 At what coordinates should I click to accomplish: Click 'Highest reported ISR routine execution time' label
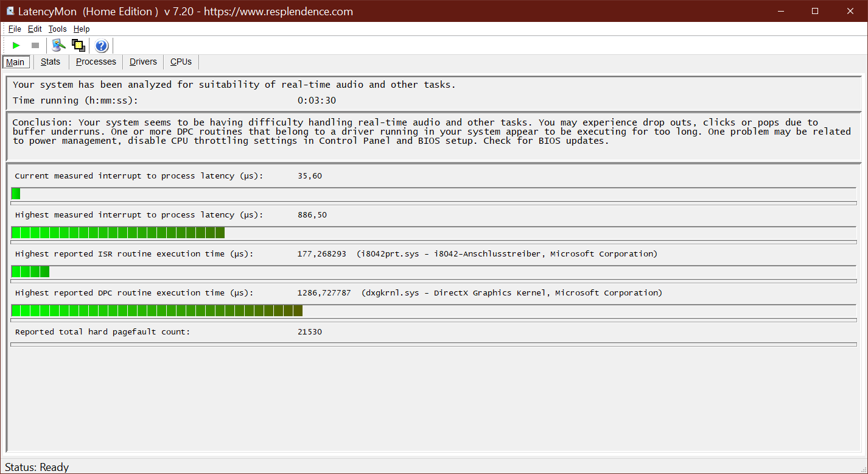point(134,254)
